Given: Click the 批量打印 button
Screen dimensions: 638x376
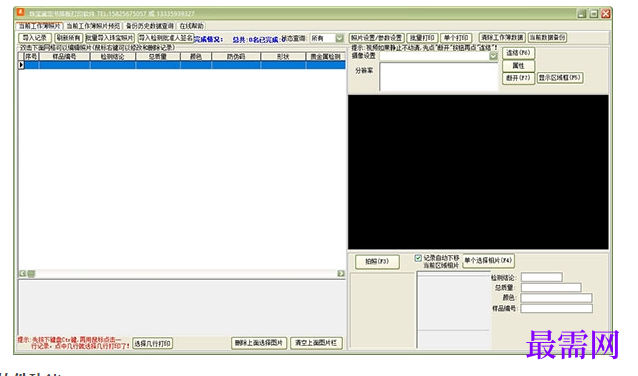Looking at the screenshot, I should [422, 38].
